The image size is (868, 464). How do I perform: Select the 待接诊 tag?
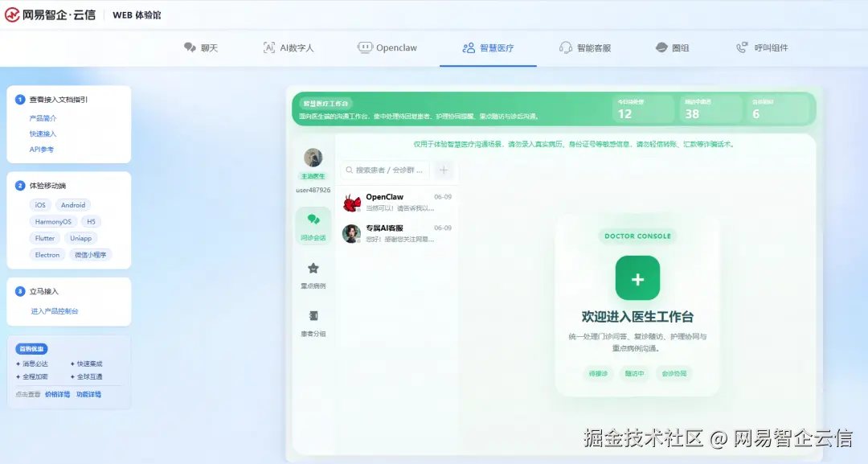(599, 373)
